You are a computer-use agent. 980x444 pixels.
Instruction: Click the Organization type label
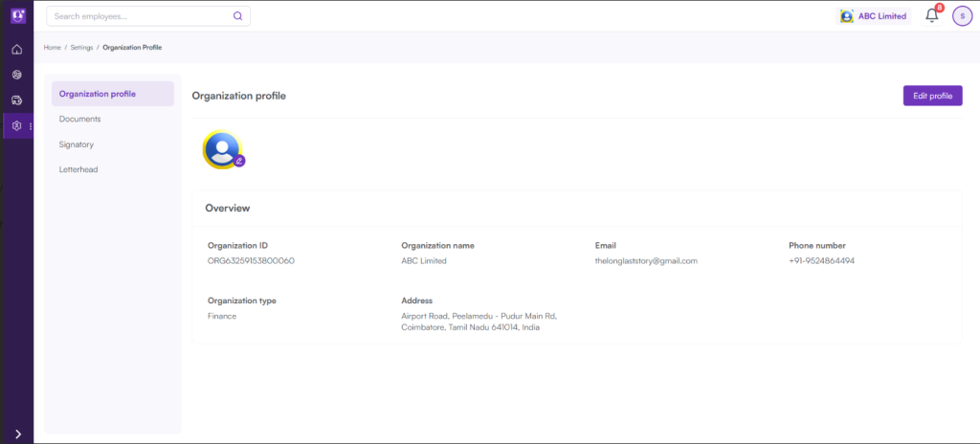tap(242, 300)
